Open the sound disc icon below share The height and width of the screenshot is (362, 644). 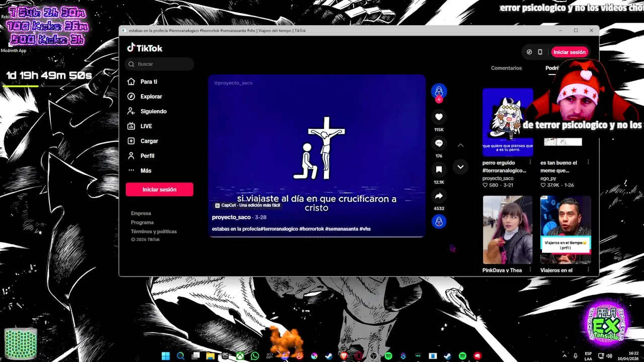tap(439, 221)
